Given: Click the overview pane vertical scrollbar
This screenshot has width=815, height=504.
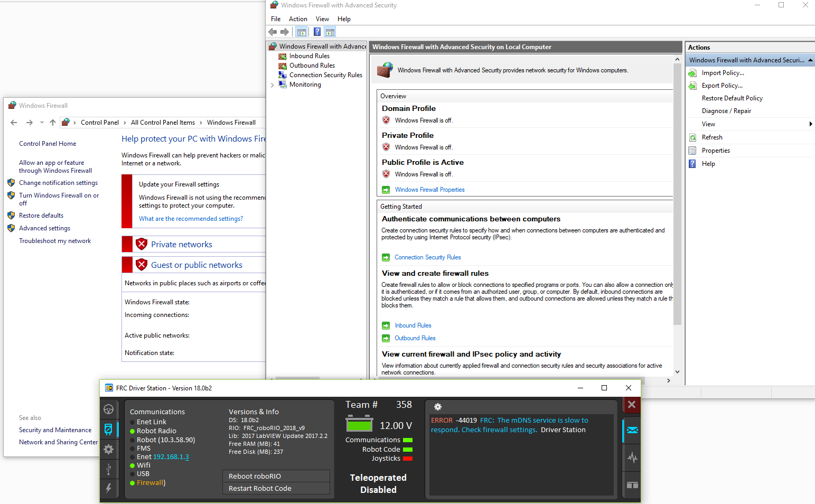Looking at the screenshot, I should click(677, 211).
